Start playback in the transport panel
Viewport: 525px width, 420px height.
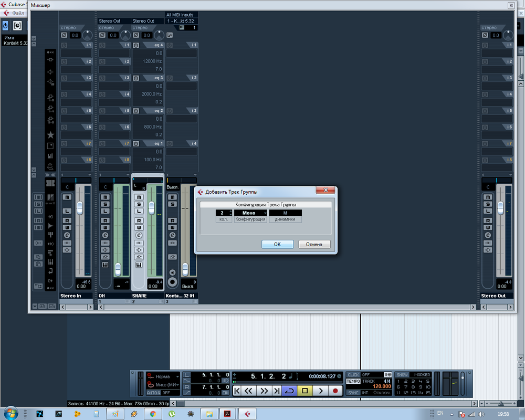coord(320,391)
